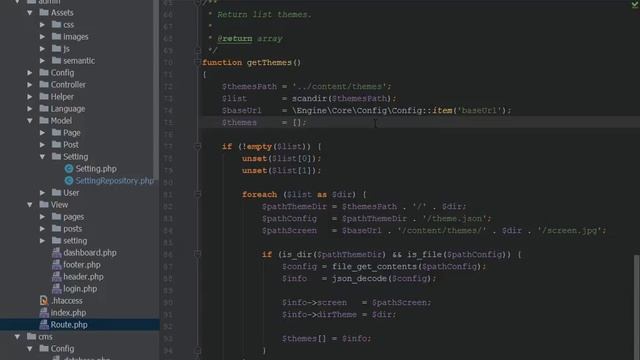Click the file_get_contents call
The height and width of the screenshot is (360, 640).
[x=374, y=267]
